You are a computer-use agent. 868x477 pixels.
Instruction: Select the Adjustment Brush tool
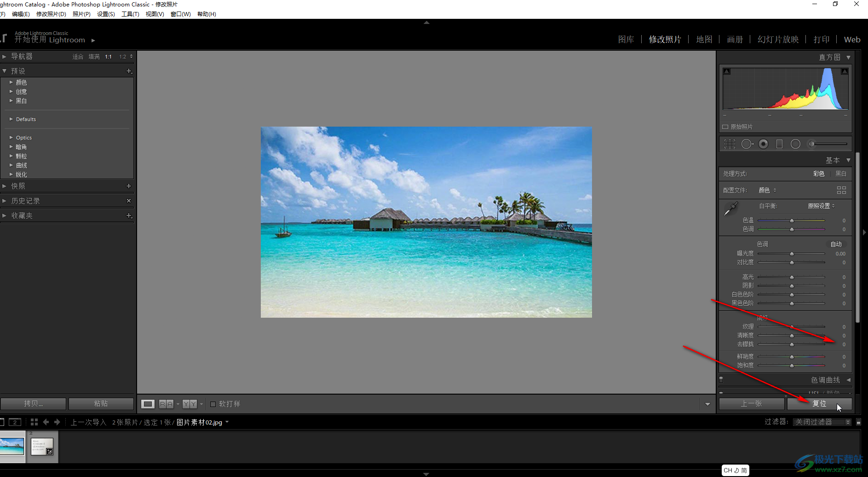[828, 144]
